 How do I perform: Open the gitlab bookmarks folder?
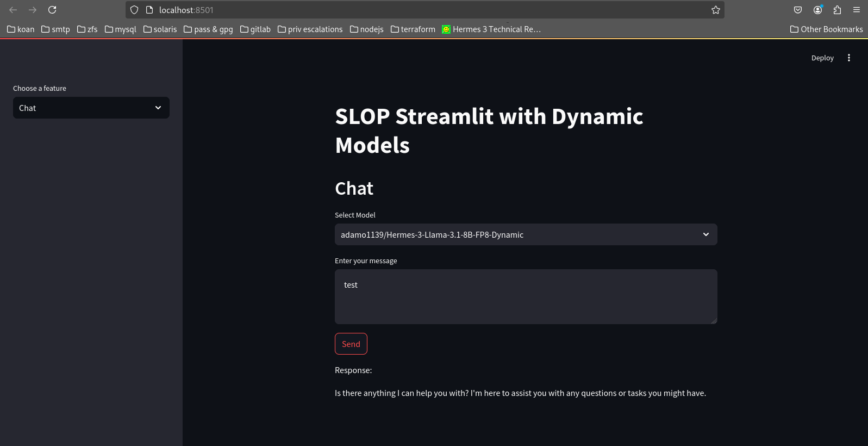pos(255,29)
